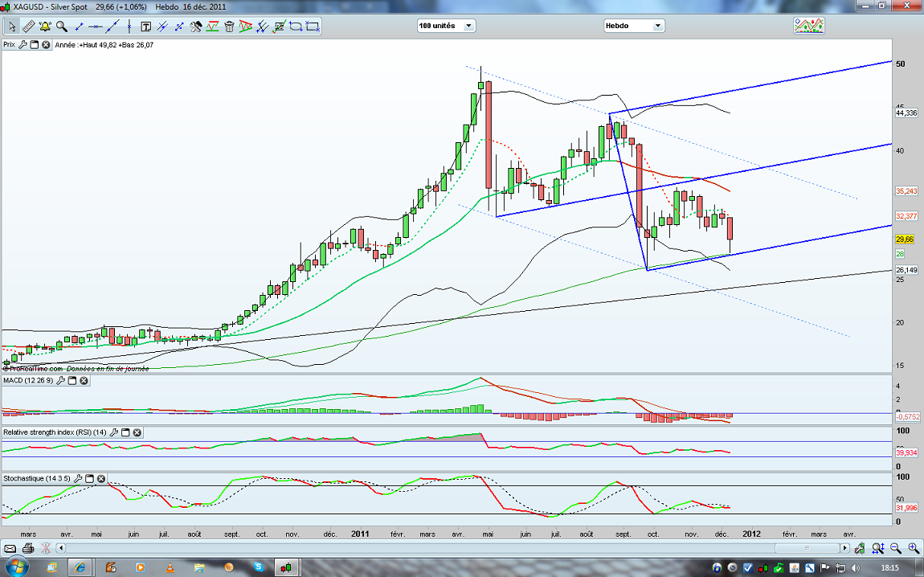Click the zoom out magnifier icon
The image size is (924, 577).
click(896, 549)
